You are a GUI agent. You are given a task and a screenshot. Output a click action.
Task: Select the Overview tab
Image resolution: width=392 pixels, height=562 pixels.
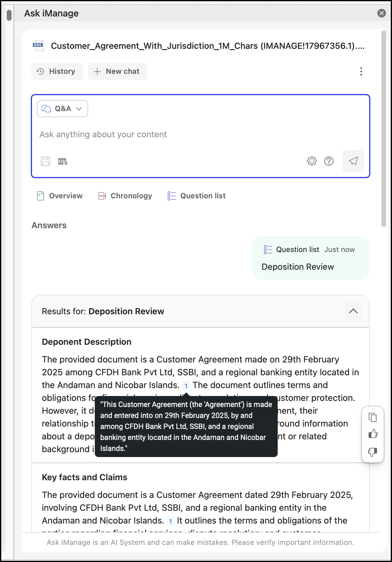pyautogui.click(x=60, y=196)
